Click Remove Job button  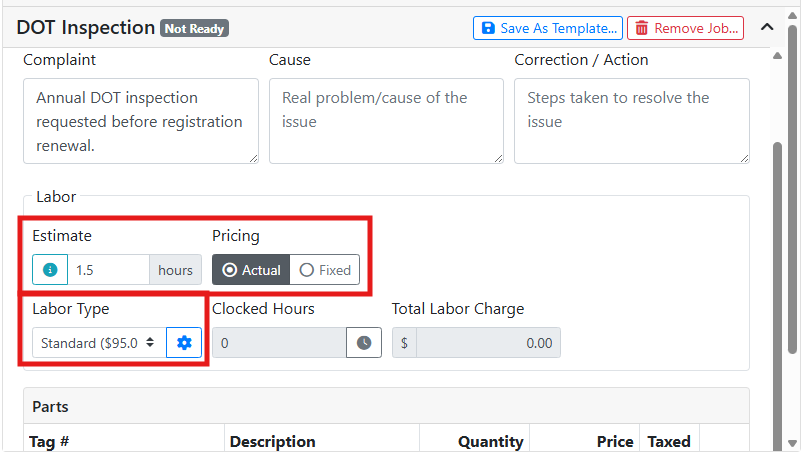tap(686, 28)
